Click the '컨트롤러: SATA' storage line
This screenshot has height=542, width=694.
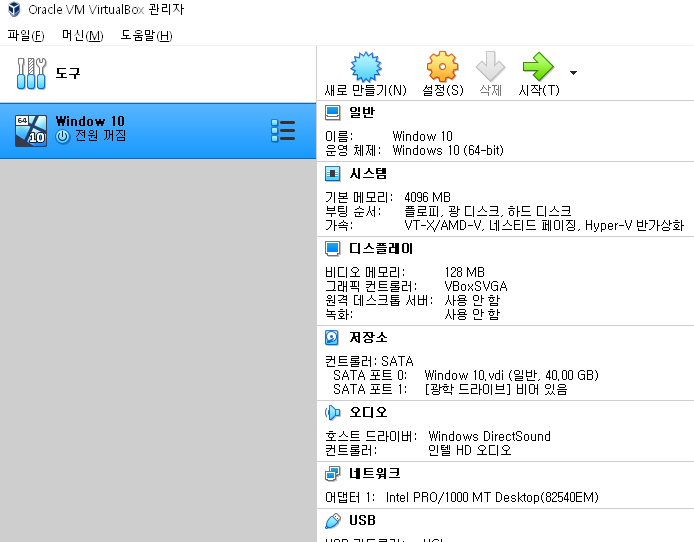(x=369, y=361)
